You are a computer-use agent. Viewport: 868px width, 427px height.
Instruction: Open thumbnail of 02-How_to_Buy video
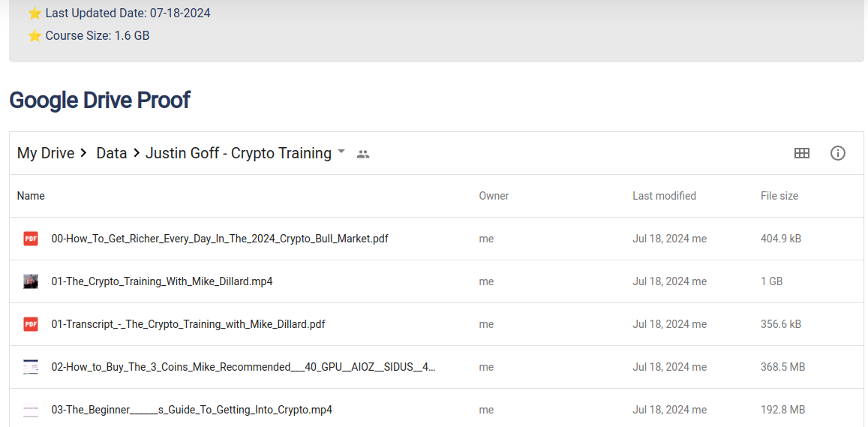pos(31,367)
